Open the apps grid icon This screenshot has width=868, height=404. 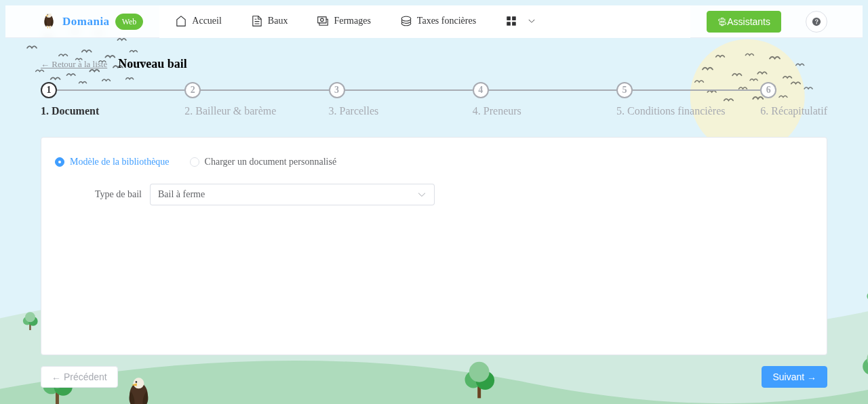pos(511,21)
